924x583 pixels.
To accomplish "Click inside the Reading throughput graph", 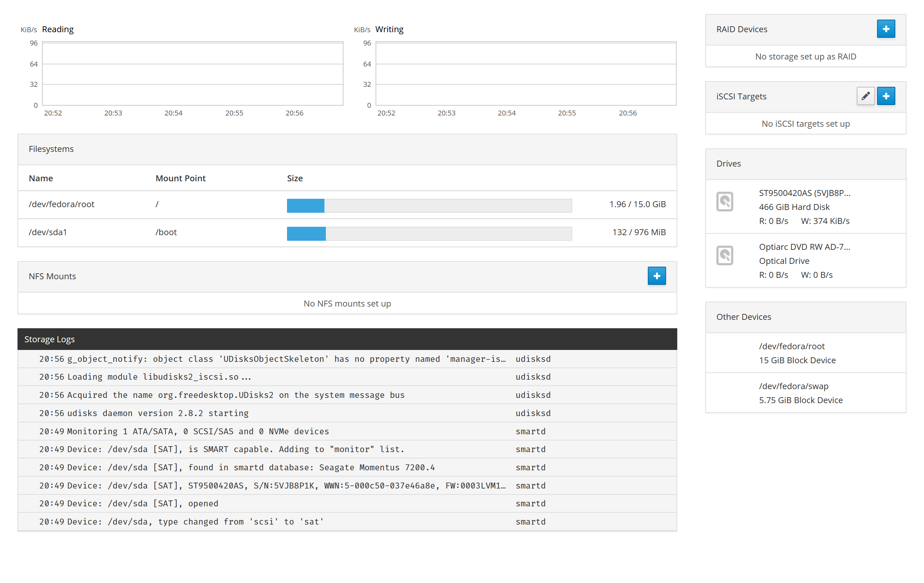I will (192, 73).
